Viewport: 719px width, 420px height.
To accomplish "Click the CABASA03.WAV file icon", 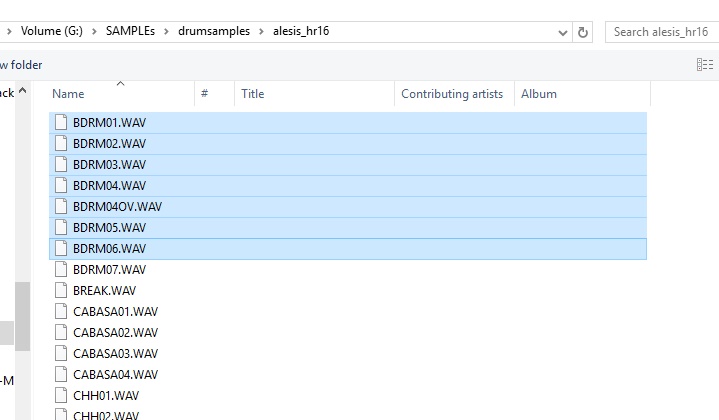I will [61, 354].
